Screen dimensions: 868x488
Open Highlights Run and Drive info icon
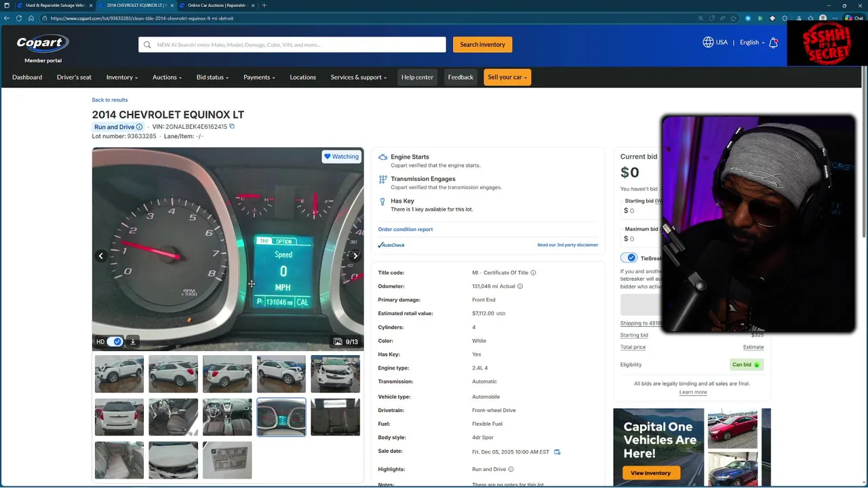pyautogui.click(x=511, y=469)
